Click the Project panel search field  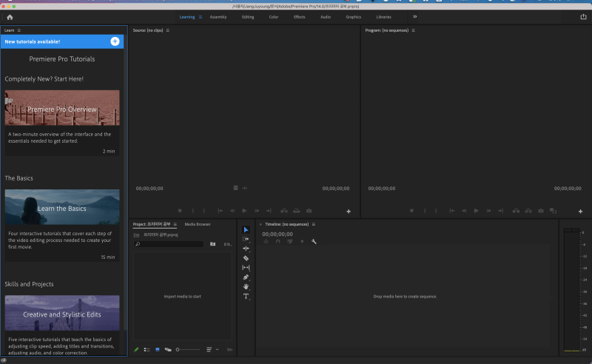(x=169, y=244)
